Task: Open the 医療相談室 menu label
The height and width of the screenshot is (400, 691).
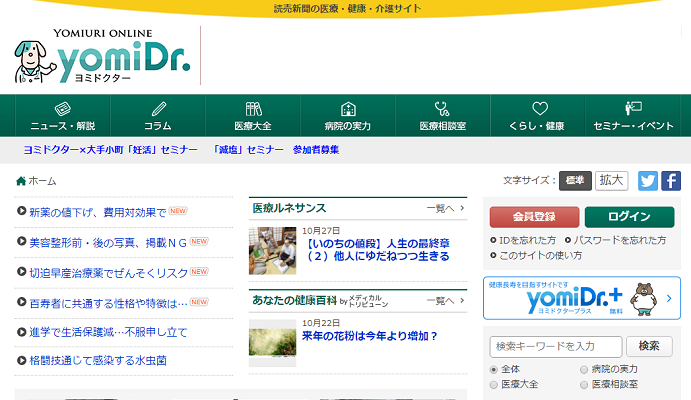Action: (x=443, y=126)
